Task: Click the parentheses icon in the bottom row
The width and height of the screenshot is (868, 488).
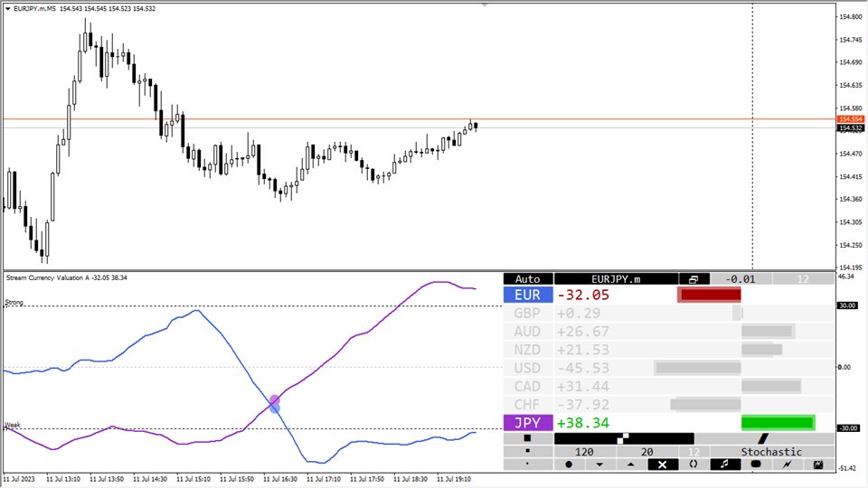Action: point(693,465)
